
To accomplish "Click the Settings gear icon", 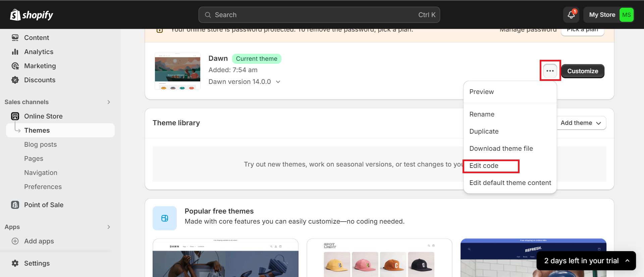I will pos(15,263).
